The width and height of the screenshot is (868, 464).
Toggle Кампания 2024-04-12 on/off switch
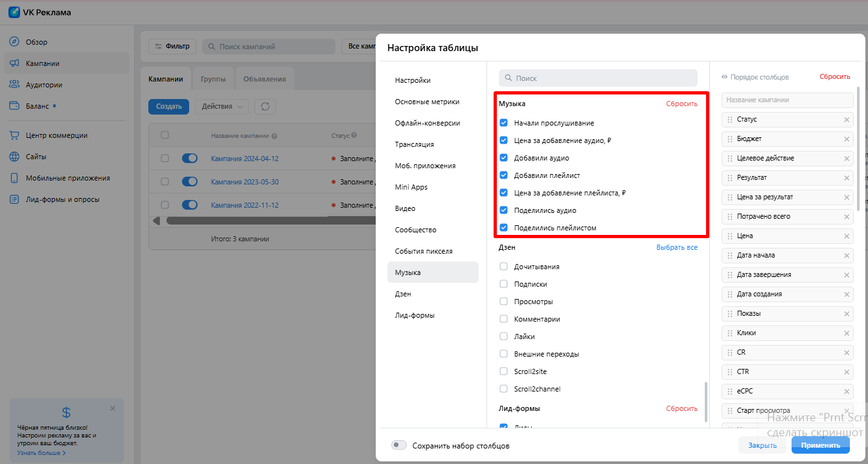(x=190, y=159)
